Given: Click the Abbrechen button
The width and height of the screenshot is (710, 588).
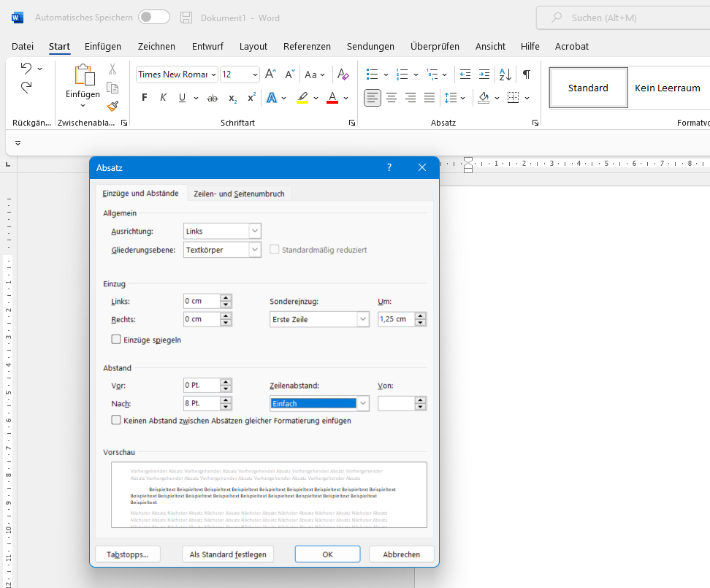Looking at the screenshot, I should (x=402, y=554).
